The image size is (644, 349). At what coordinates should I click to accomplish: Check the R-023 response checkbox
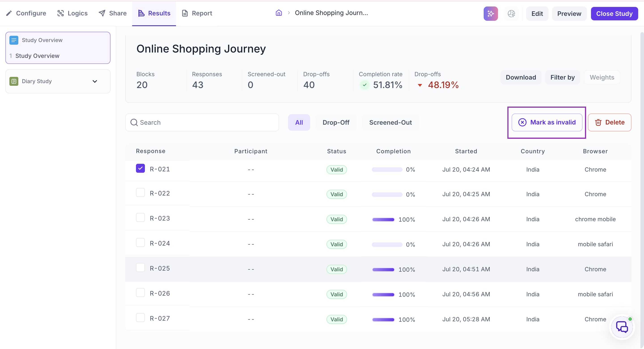coord(140,217)
